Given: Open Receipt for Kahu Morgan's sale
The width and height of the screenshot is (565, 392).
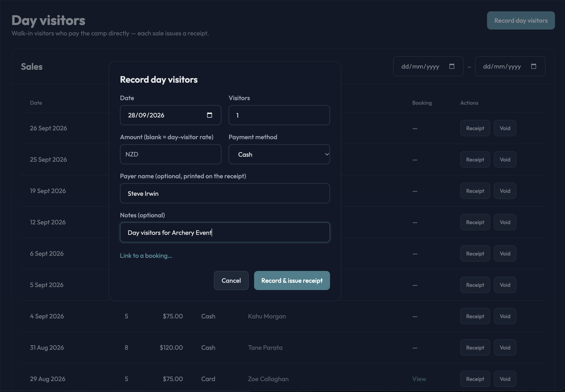Looking at the screenshot, I should click(x=475, y=316).
